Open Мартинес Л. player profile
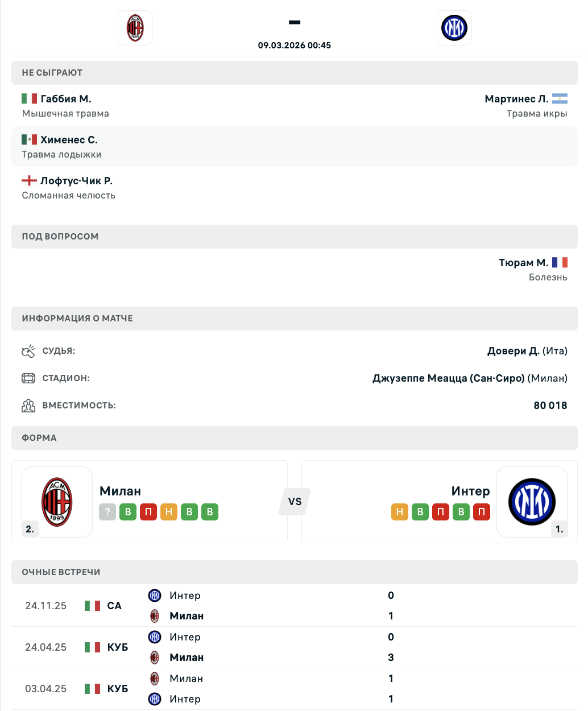Image resolution: width=588 pixels, height=711 pixels. [x=516, y=99]
